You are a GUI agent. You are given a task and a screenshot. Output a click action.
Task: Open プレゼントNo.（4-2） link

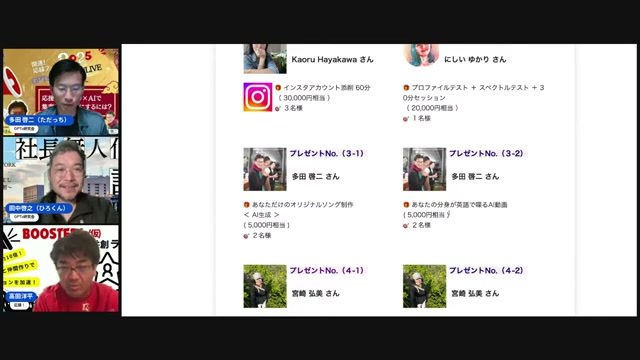pos(486,270)
